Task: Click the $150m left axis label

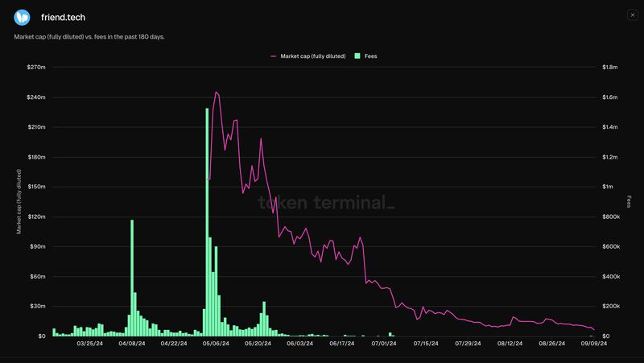Action: pos(36,187)
